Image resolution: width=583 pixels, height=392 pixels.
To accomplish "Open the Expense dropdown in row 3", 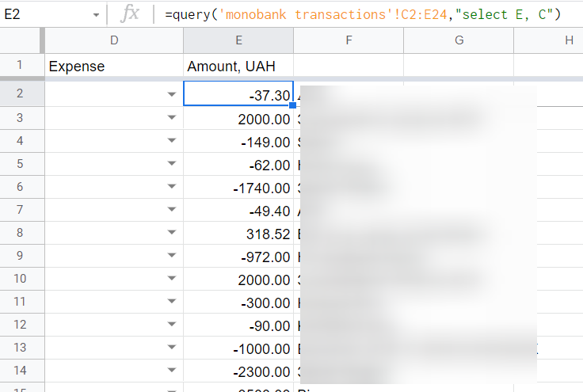I will (x=171, y=118).
